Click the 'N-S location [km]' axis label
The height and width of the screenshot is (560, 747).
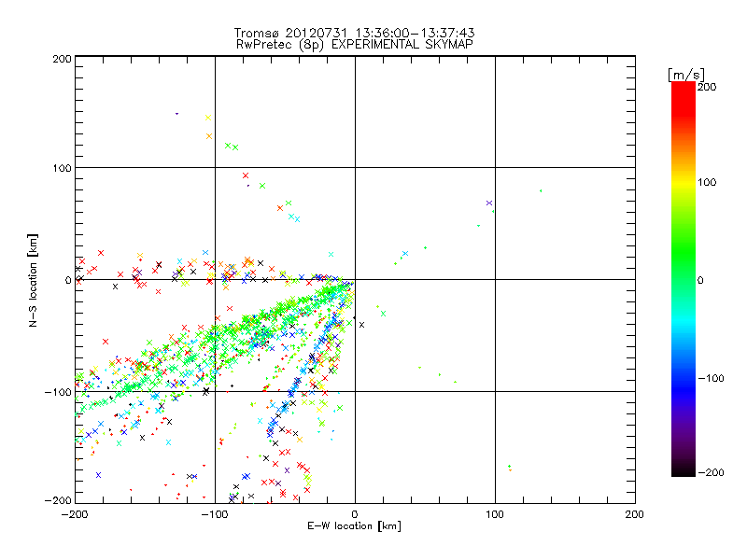pyautogui.click(x=33, y=280)
